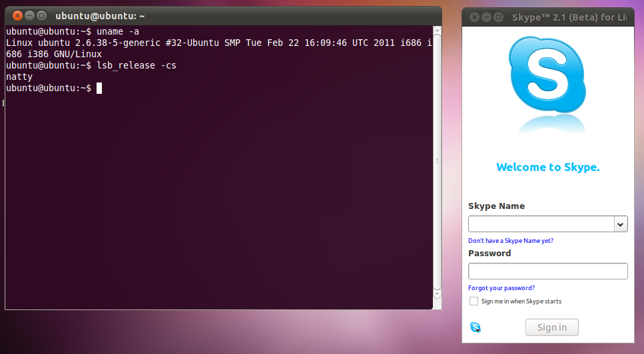Click the terminal scrollbar down arrow
This screenshot has width=644, height=354.
pos(437,293)
